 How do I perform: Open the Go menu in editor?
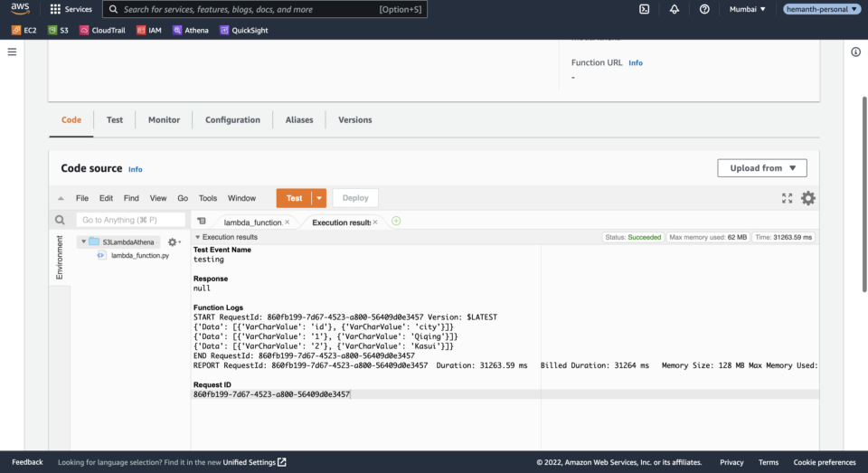click(183, 198)
